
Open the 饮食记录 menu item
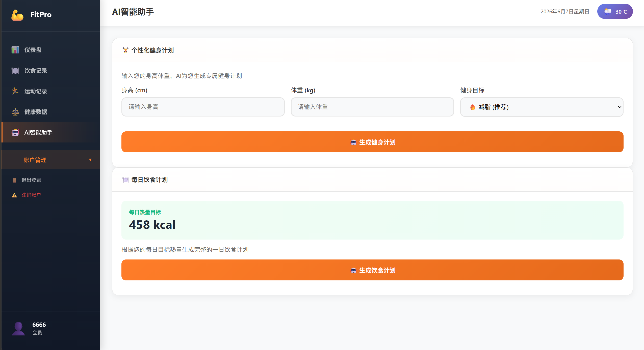(51, 71)
